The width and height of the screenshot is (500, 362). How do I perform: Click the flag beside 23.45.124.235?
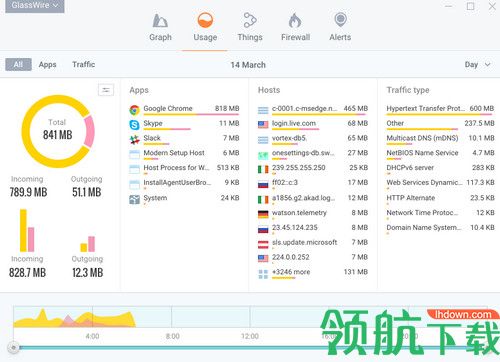263,229
